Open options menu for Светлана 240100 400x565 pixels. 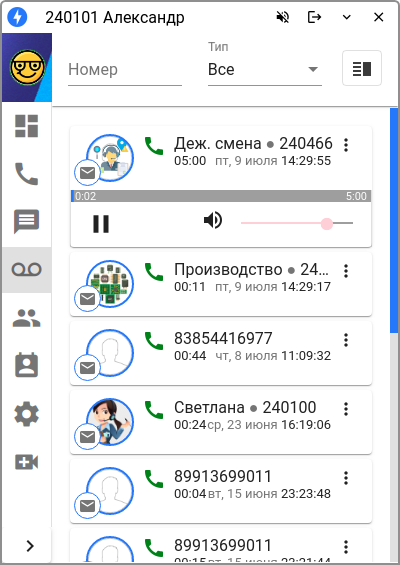point(346,409)
